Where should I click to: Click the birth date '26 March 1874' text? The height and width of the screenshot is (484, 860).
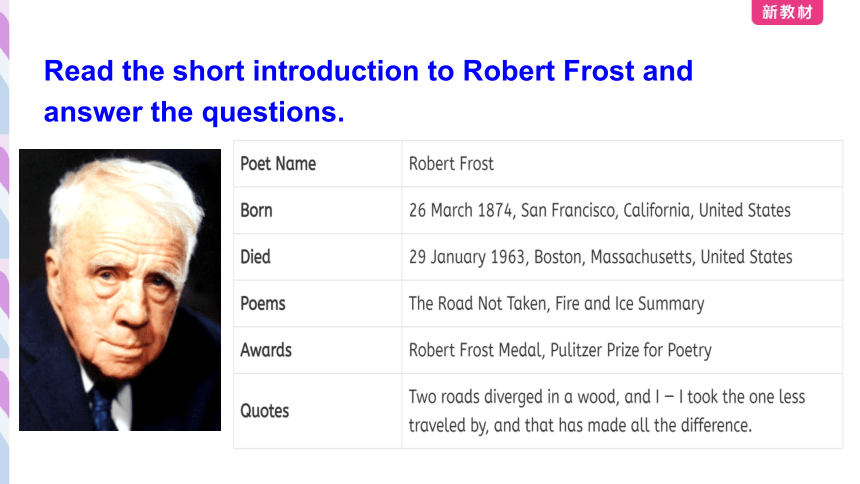[x=460, y=210]
